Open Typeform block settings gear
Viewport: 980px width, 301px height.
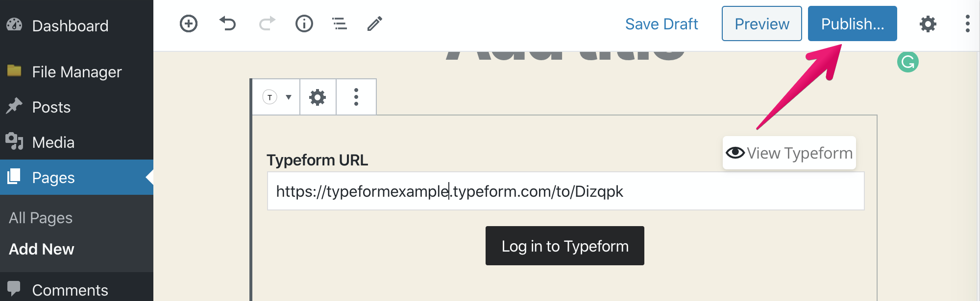pyautogui.click(x=318, y=97)
